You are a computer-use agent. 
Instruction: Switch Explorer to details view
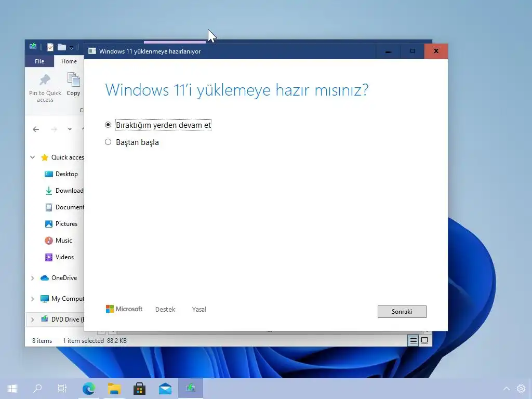click(x=413, y=340)
